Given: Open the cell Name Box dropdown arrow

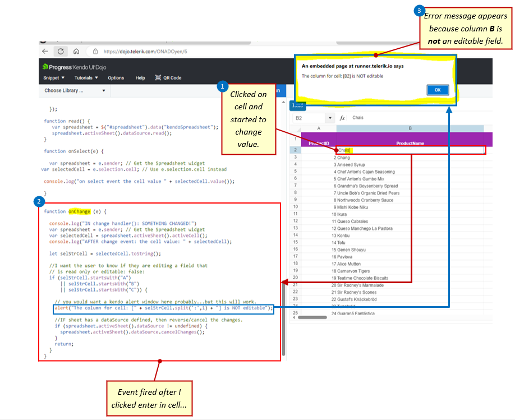Looking at the screenshot, I should pos(330,117).
